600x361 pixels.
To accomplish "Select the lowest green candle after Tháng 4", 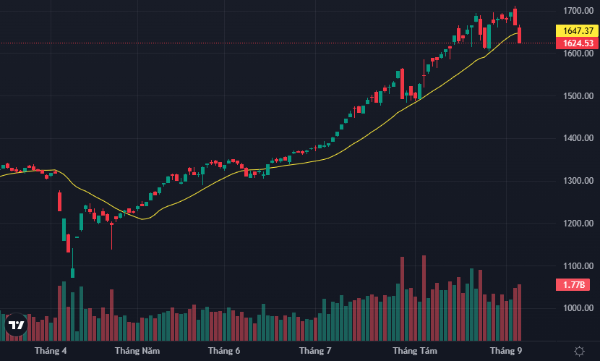I will pyautogui.click(x=73, y=273).
